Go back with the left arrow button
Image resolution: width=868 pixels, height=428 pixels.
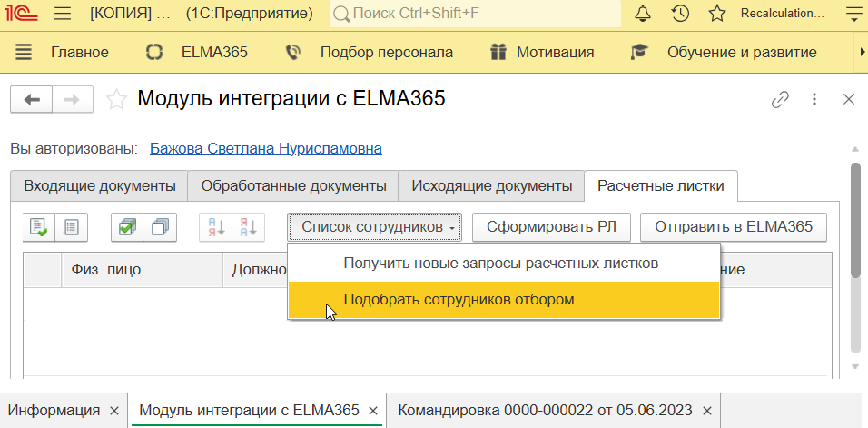point(32,100)
